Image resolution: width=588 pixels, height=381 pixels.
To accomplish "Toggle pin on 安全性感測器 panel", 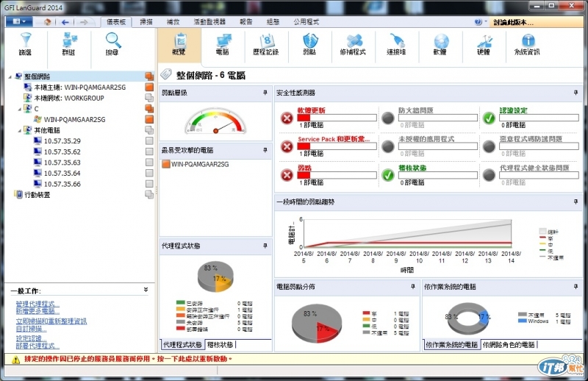I will click(x=576, y=93).
